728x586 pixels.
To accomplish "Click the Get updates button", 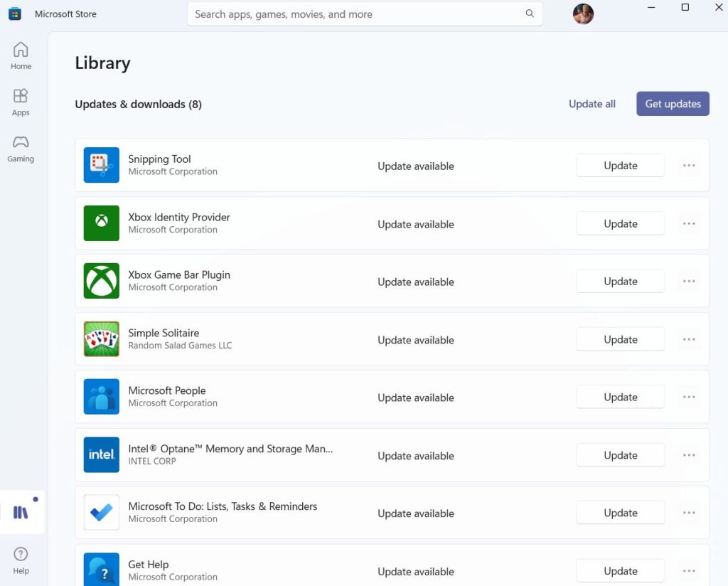I will [673, 104].
